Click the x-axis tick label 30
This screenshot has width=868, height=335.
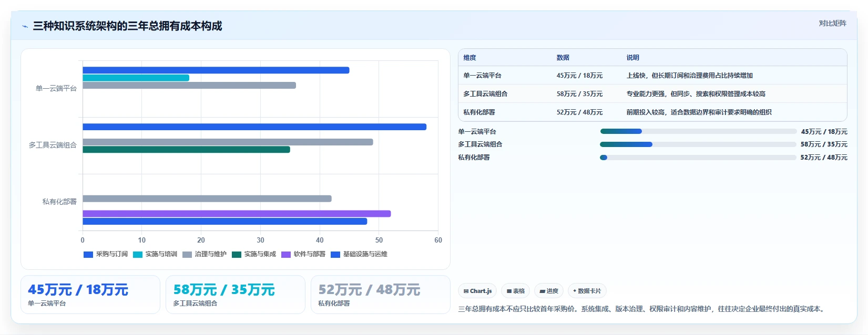(x=260, y=240)
